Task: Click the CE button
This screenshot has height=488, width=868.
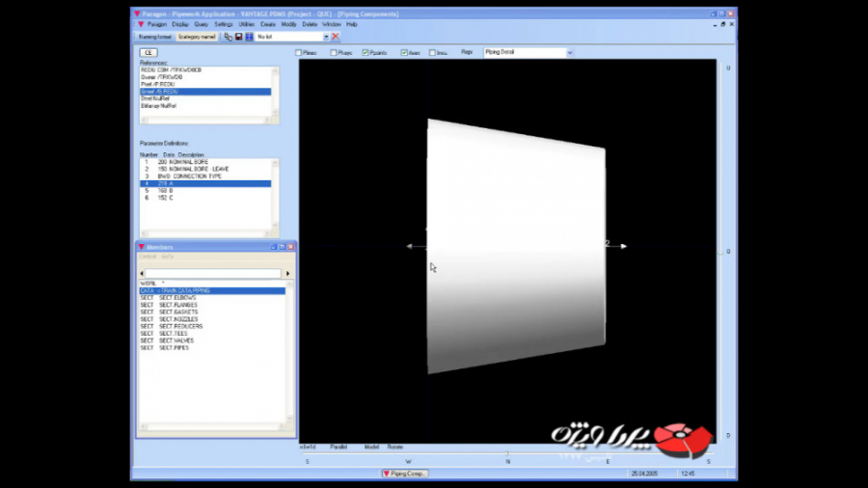Action: (x=149, y=53)
